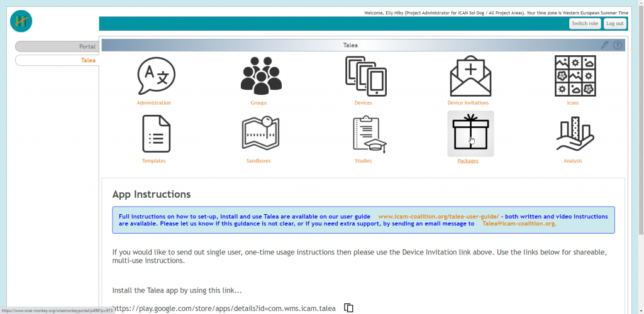Screen dimensions: 644x314
Task: Open the Administration translation bubble icon
Action: click(156, 76)
